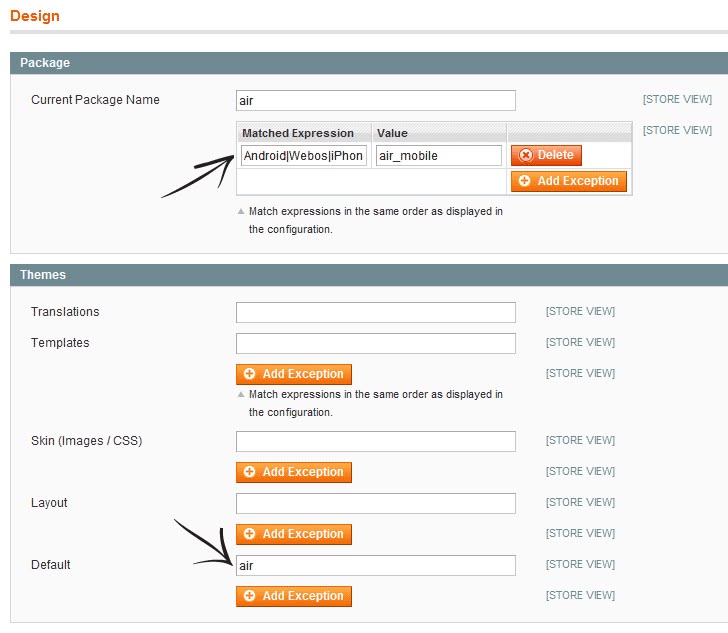Focus the Templates input field
The height and width of the screenshot is (633, 728).
pyautogui.click(x=375, y=343)
